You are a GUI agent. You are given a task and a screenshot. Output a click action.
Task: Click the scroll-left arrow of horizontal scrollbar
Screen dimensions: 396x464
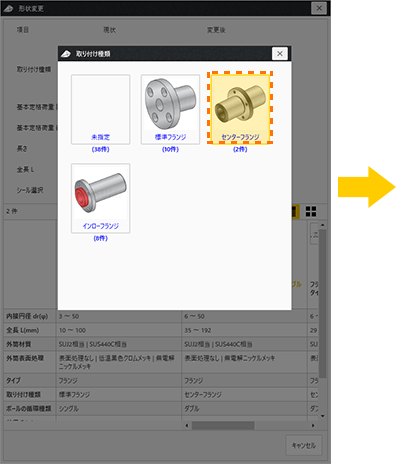click(x=186, y=425)
